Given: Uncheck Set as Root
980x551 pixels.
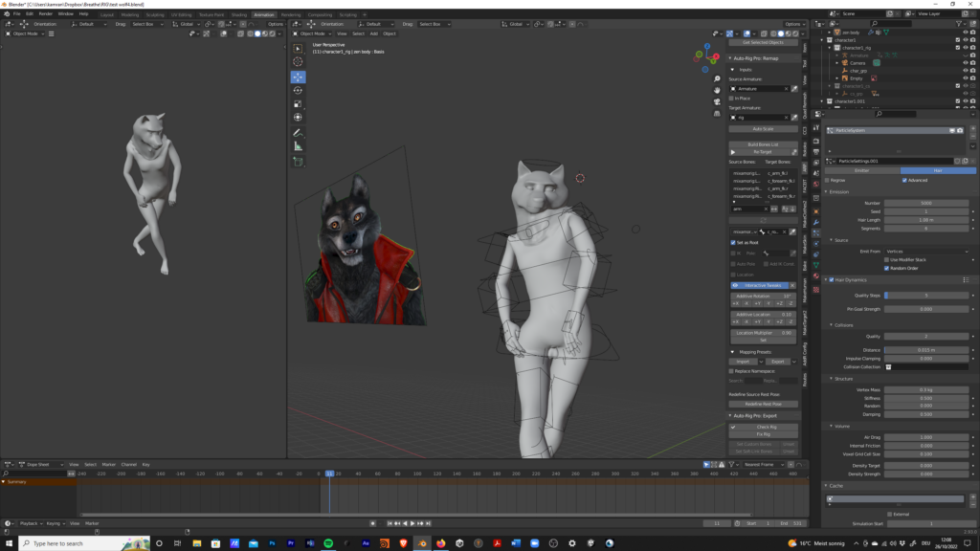Looking at the screenshot, I should point(733,242).
